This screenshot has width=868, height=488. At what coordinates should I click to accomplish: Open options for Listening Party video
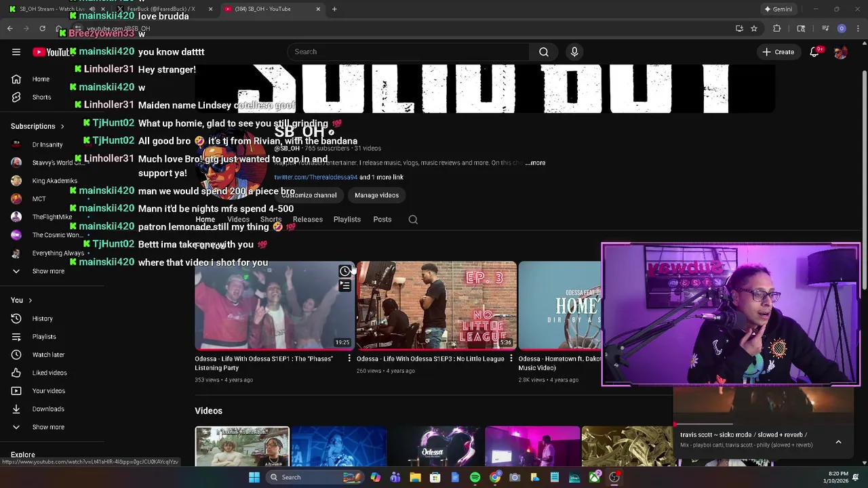click(x=349, y=359)
